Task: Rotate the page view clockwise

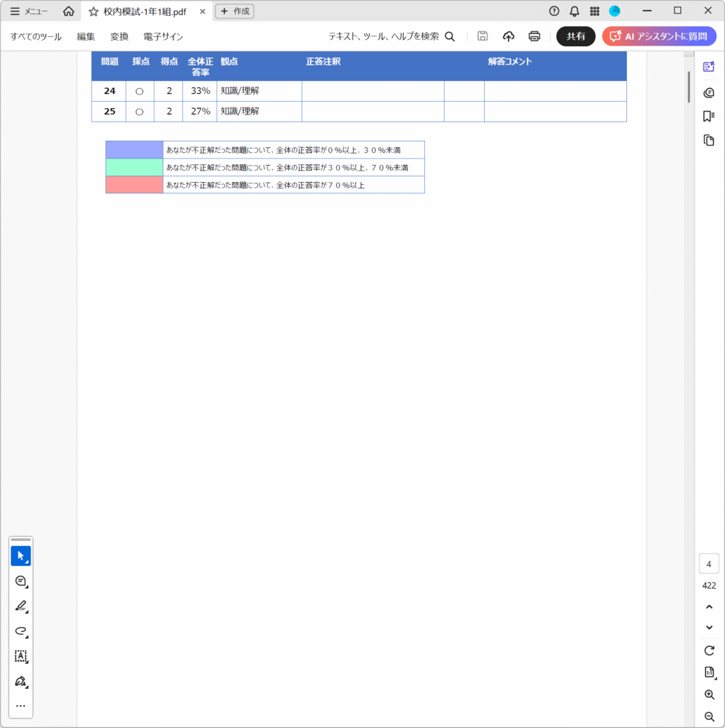Action: 709,650
